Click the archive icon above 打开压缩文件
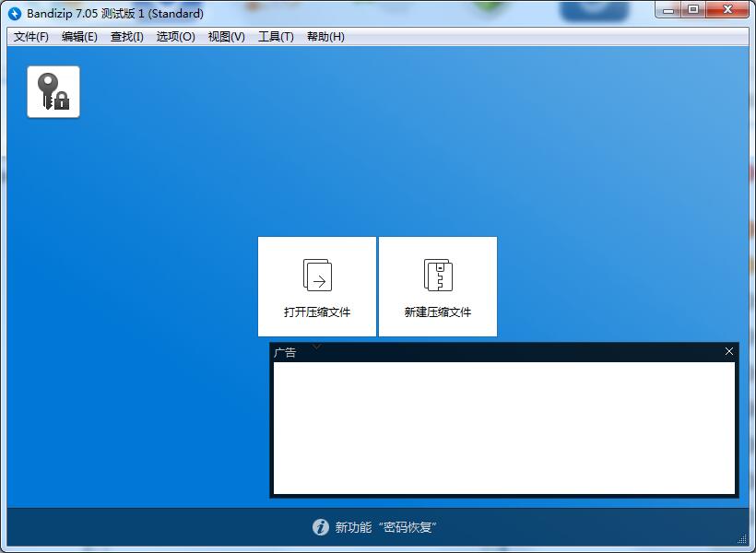 pos(316,274)
